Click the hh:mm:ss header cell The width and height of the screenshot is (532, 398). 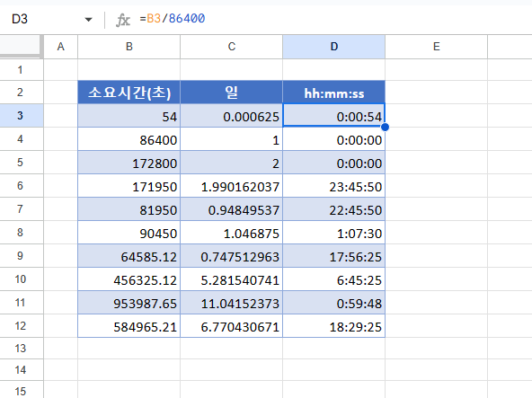334,93
